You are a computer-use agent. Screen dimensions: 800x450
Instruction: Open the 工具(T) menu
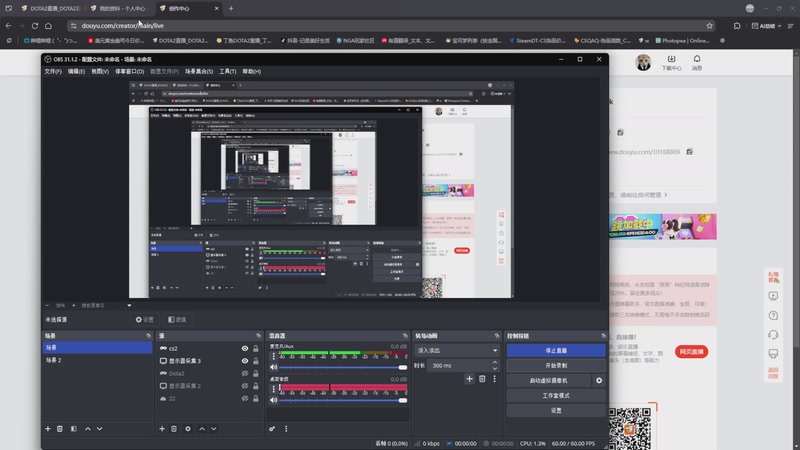click(228, 71)
